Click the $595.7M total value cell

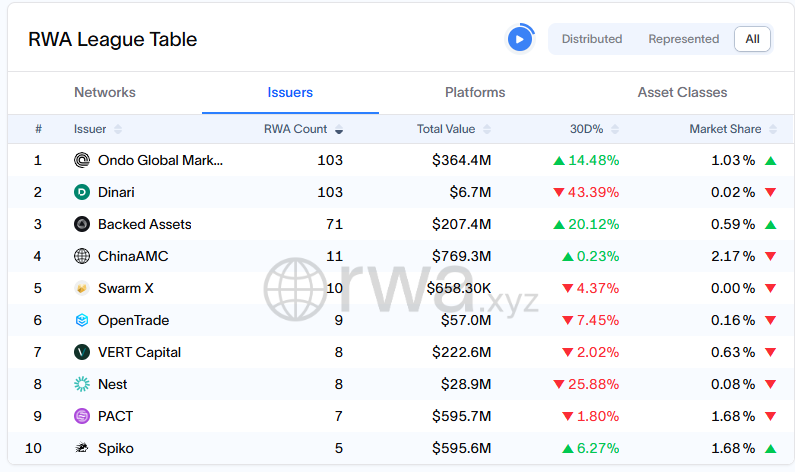(x=462, y=416)
